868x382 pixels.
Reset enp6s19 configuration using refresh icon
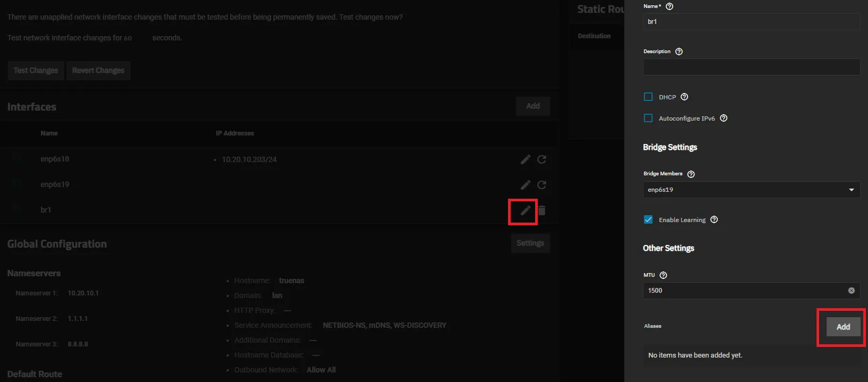coord(542,185)
